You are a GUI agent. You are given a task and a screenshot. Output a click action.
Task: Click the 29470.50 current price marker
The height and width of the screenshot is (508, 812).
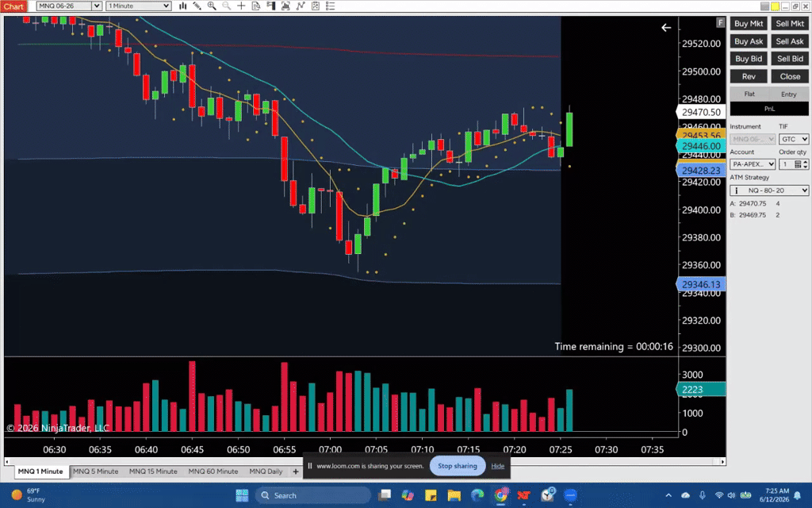click(701, 112)
